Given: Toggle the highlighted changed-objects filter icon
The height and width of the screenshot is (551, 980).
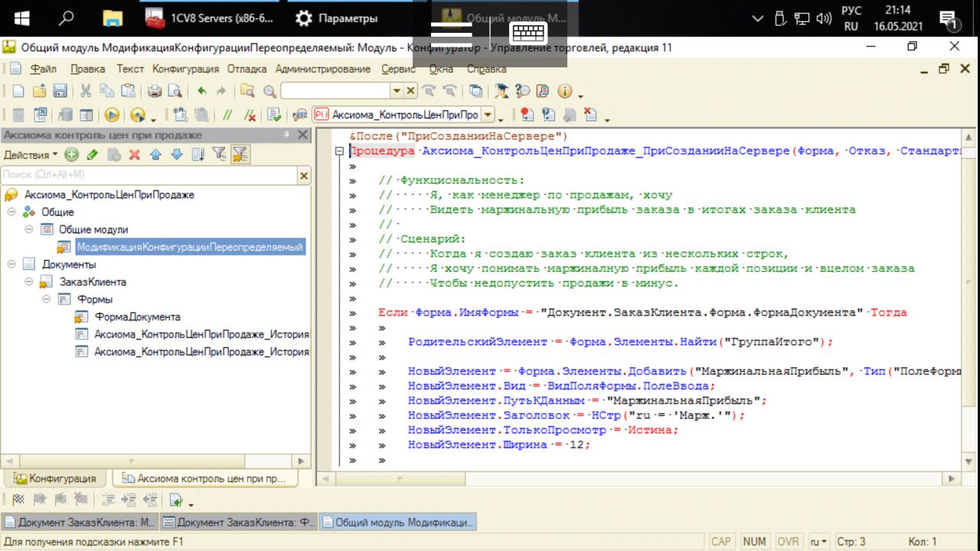Looking at the screenshot, I should coord(240,155).
